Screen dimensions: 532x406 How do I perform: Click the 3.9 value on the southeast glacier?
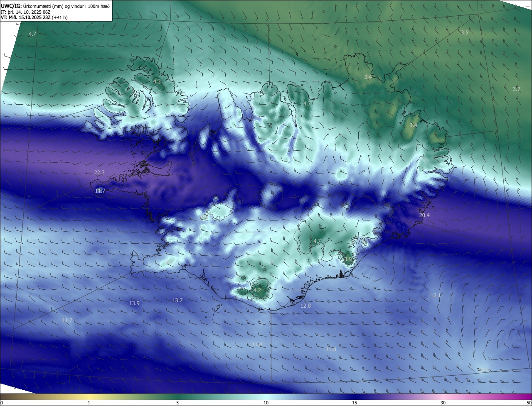[x=348, y=259]
